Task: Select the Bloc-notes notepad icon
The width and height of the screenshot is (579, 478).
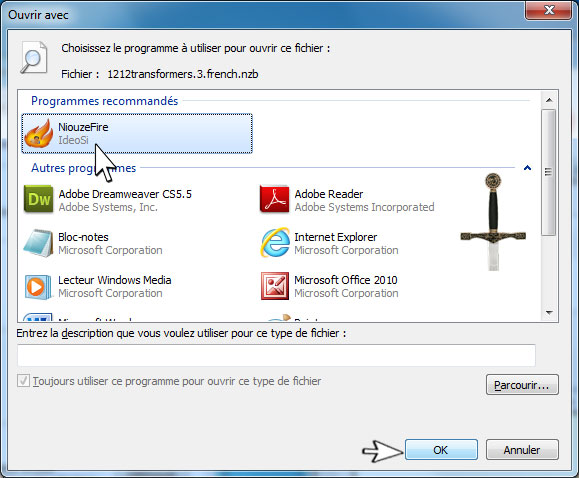Action: pyautogui.click(x=38, y=243)
